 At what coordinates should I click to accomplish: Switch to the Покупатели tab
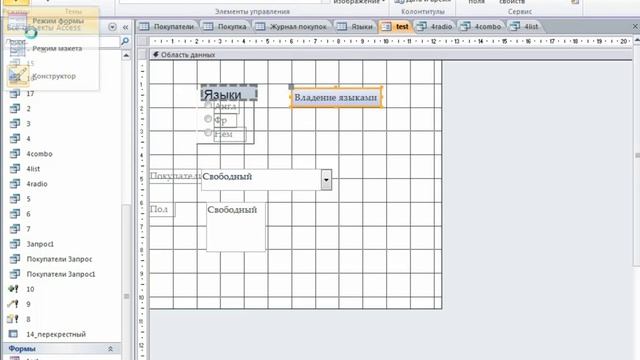click(x=166, y=27)
